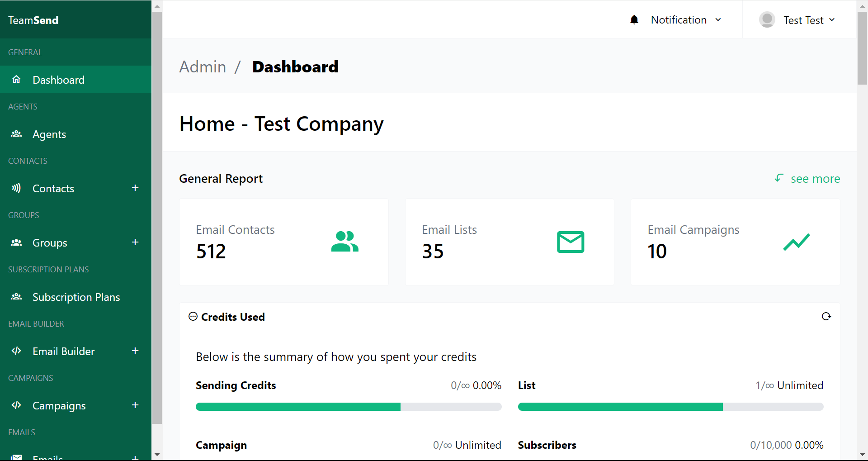
Task: Open Subscription Plans sidebar item
Action: coord(75,297)
